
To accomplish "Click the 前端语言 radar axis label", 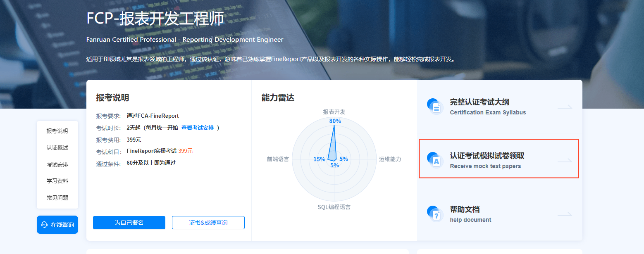I will [278, 159].
